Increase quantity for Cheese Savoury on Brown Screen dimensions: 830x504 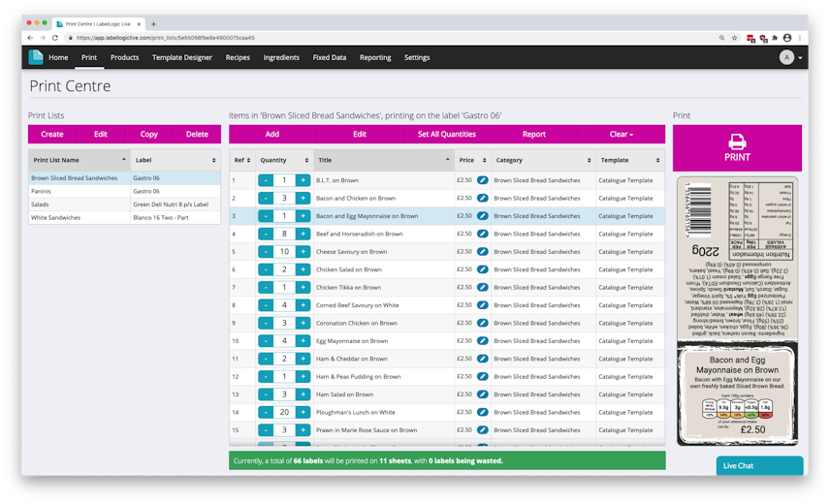[x=303, y=252]
